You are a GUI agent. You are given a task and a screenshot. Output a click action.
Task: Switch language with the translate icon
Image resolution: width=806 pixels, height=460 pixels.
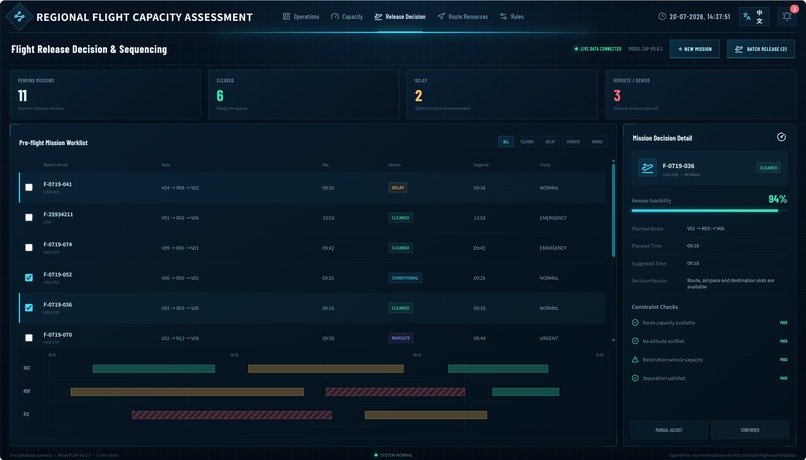click(747, 16)
